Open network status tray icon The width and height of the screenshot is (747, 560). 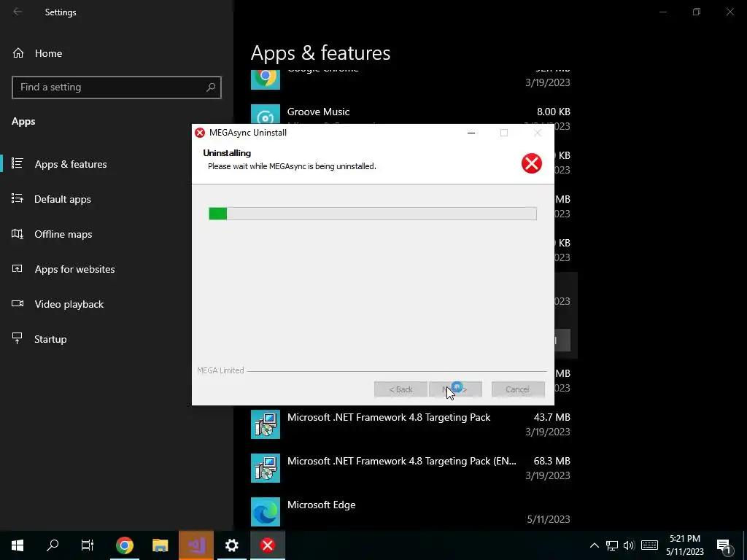pyautogui.click(x=612, y=545)
